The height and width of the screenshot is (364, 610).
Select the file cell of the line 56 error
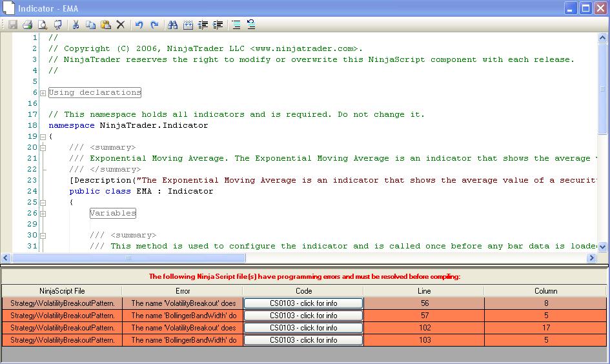point(62,303)
